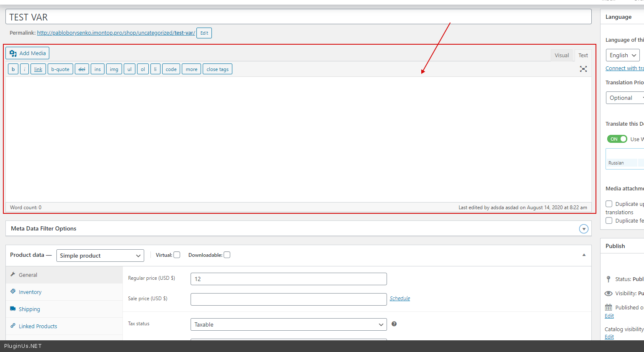Click the Russian translation row label
This screenshot has height=352, width=644.
(x=616, y=163)
